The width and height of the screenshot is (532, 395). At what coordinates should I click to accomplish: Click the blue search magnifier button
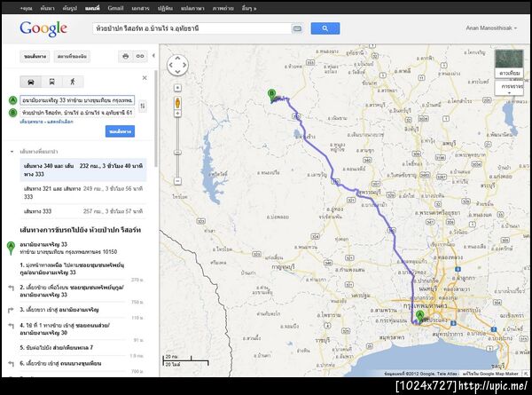click(x=325, y=28)
